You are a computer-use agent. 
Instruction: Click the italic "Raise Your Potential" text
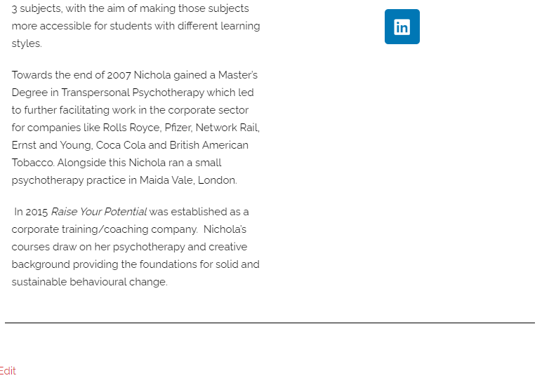(x=99, y=212)
